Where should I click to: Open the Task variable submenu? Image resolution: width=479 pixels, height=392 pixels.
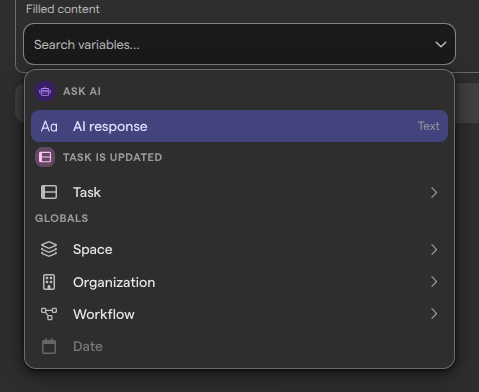(x=239, y=192)
